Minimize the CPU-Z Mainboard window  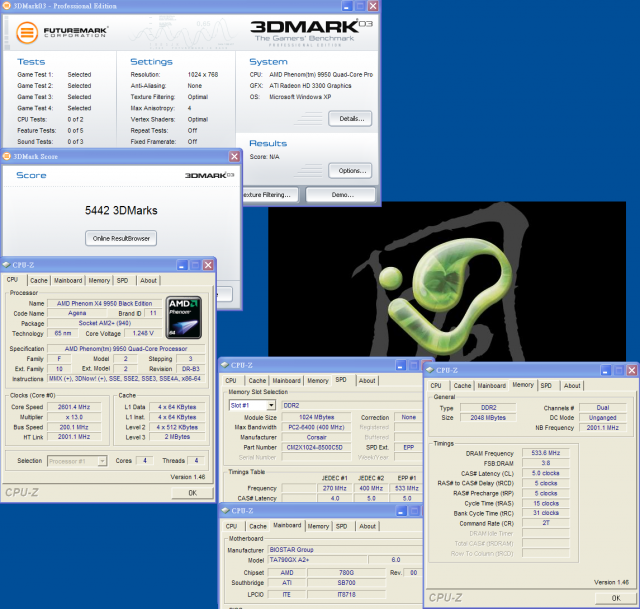402,511
